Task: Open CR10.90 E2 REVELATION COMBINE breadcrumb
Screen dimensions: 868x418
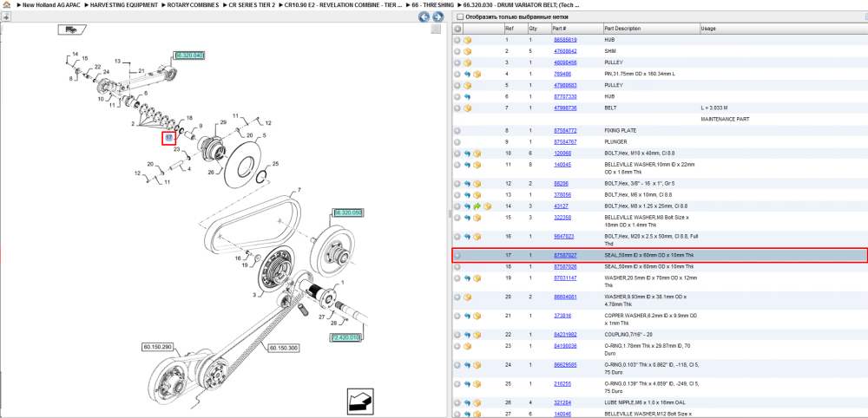Action: pos(343,4)
